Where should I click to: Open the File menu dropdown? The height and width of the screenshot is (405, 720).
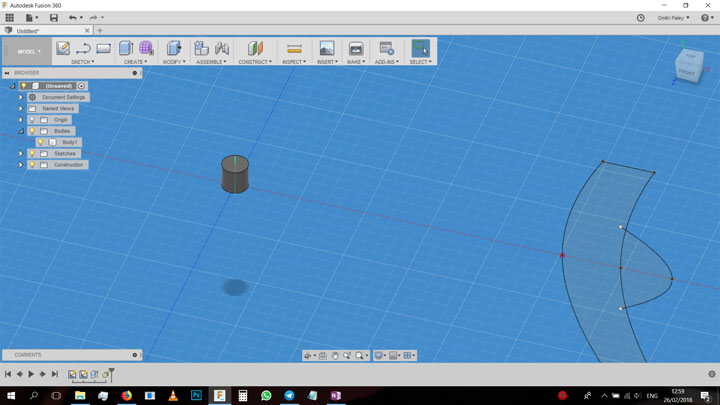[32, 18]
